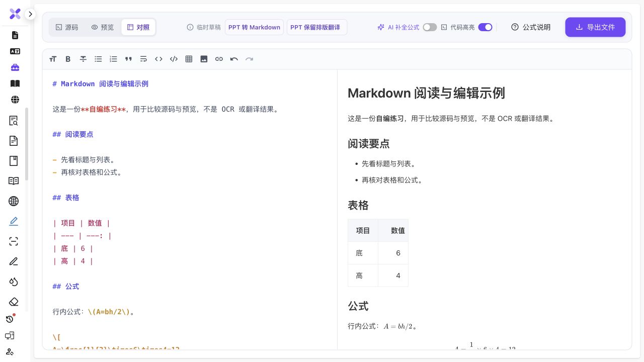Click the 临时草稿 label

click(204, 27)
